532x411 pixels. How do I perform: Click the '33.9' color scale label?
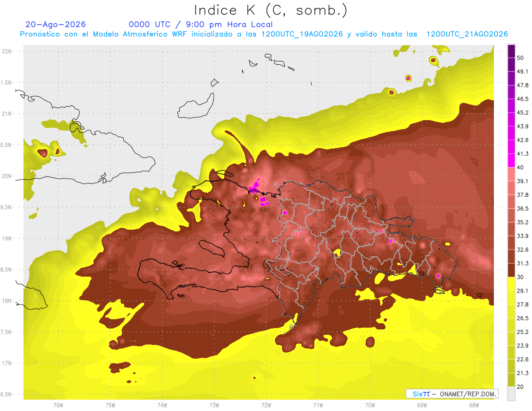coord(523,236)
